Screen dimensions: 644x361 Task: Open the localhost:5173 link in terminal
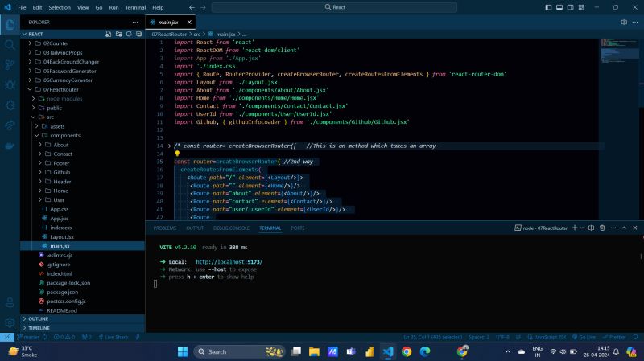coord(229,262)
